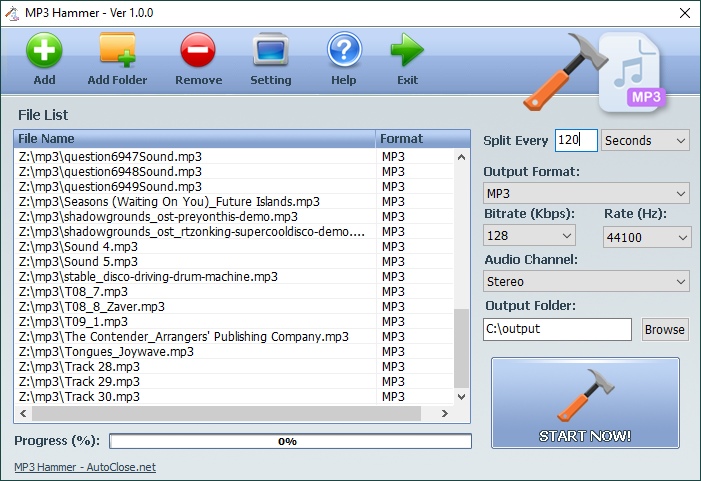This screenshot has width=701, height=481.
Task: Click the green Add icon
Action: pyautogui.click(x=44, y=50)
